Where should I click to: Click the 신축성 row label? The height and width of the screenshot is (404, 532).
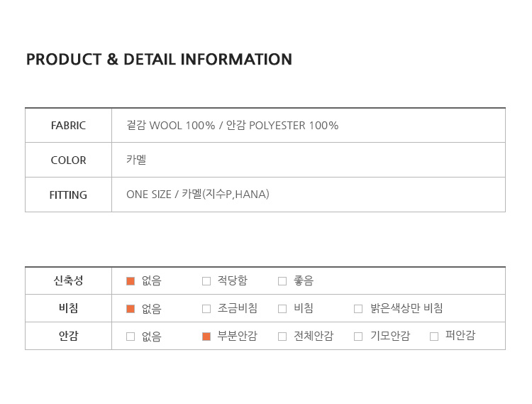[68, 280]
